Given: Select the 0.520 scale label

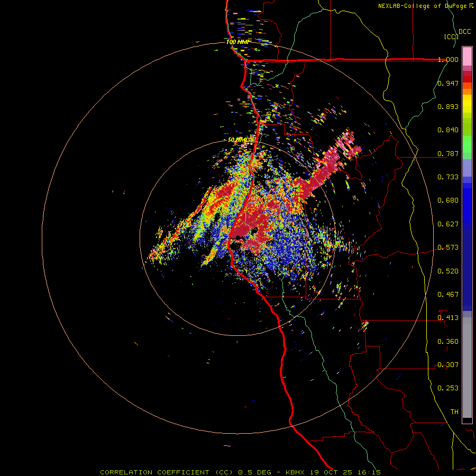Looking at the screenshot, I should (x=448, y=271).
